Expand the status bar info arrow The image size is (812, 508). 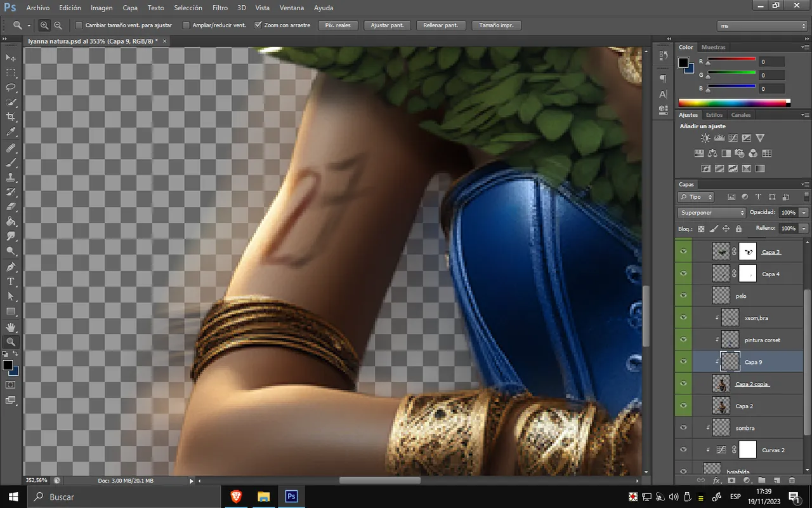point(192,481)
